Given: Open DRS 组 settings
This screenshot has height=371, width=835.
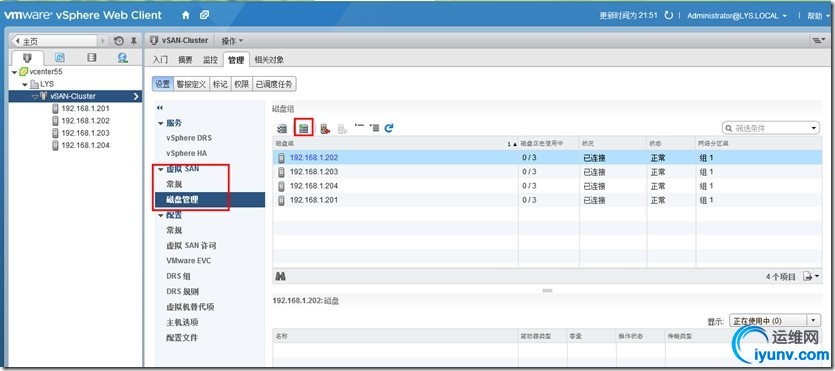Looking at the screenshot, I should 178,276.
